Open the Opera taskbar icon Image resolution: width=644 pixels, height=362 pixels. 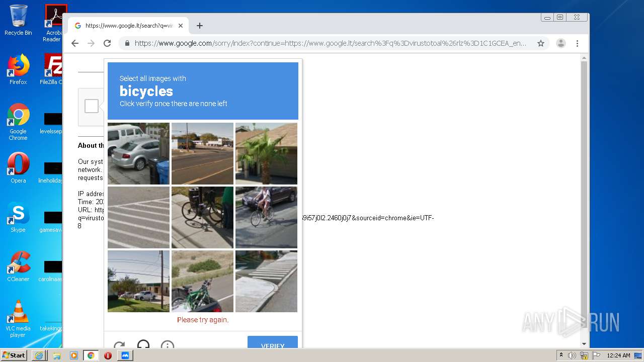(x=108, y=355)
